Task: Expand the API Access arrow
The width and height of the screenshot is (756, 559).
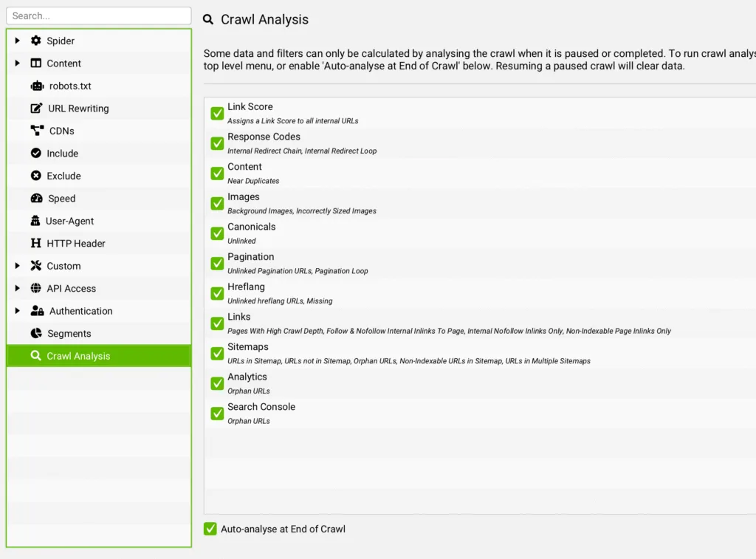Action: 18,289
